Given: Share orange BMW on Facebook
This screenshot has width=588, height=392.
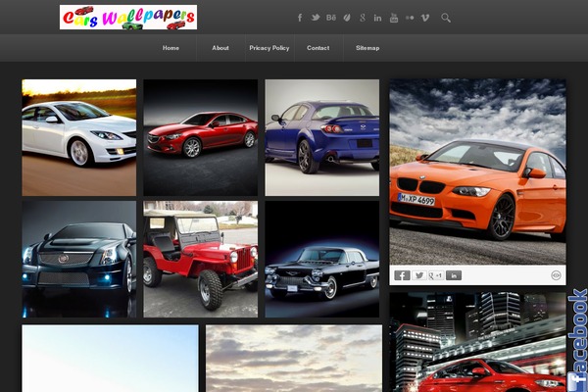Looking at the screenshot, I should coord(402,275).
